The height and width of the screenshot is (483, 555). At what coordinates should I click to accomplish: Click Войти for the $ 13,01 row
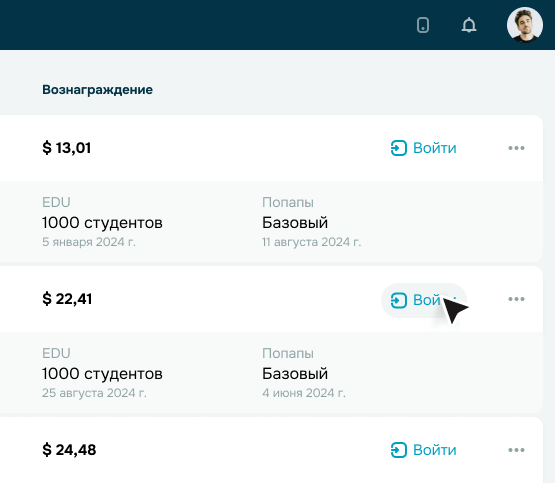click(x=424, y=148)
